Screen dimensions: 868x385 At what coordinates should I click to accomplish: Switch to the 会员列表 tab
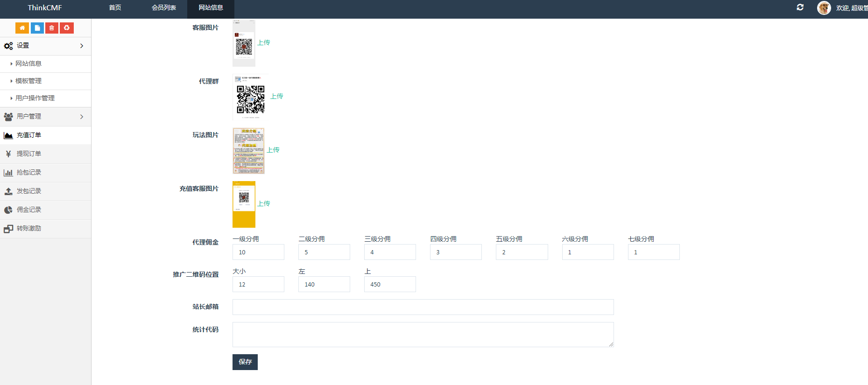pos(164,8)
